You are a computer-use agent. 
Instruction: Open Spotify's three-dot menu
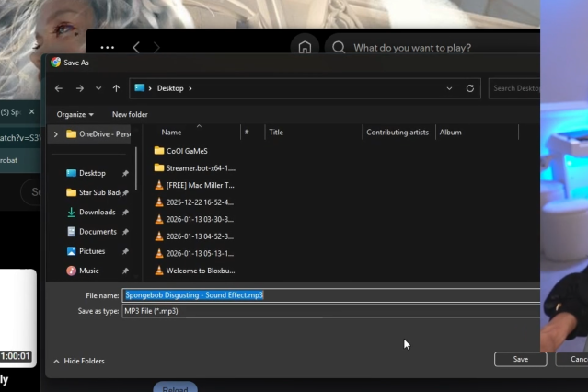pos(108,47)
